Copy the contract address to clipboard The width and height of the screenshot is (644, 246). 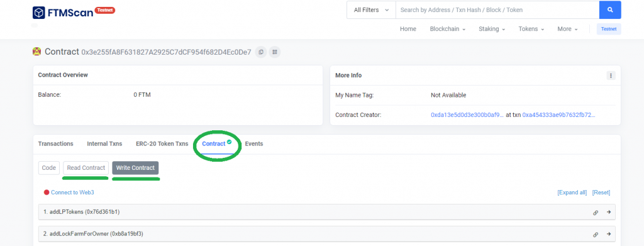point(261,52)
